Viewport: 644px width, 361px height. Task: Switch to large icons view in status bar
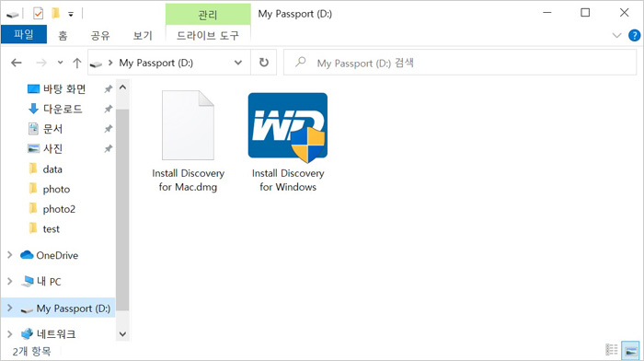630,351
